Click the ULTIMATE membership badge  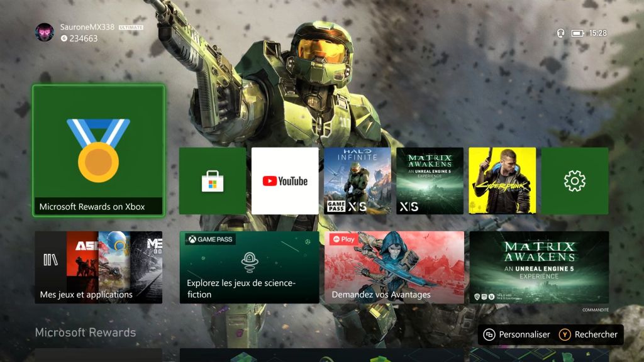(131, 28)
